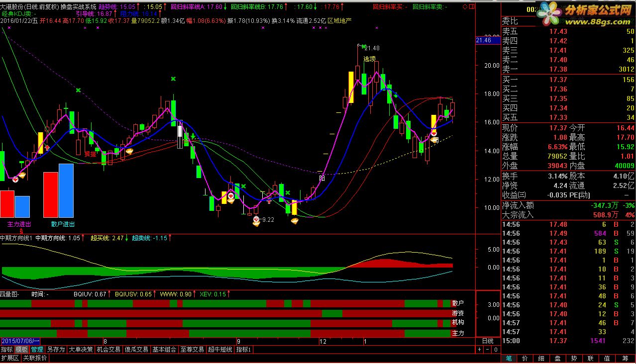Switch to 至尊交易 template
The image size is (636, 364).
coord(192,350)
